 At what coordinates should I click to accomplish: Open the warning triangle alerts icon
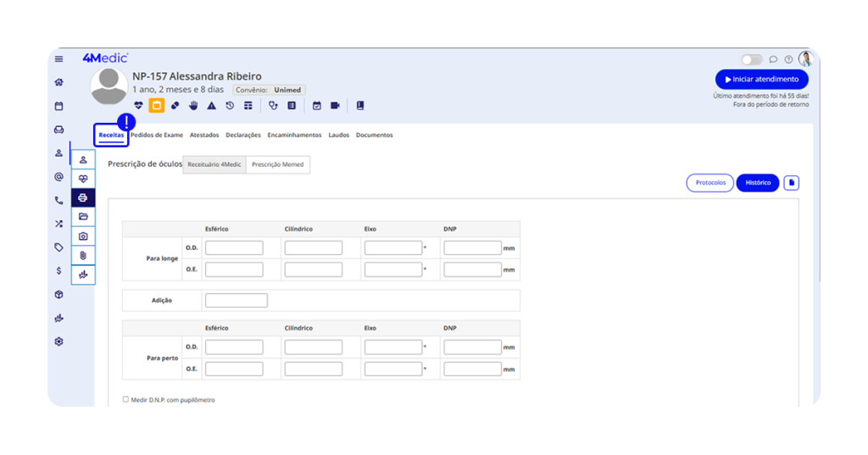click(x=211, y=106)
